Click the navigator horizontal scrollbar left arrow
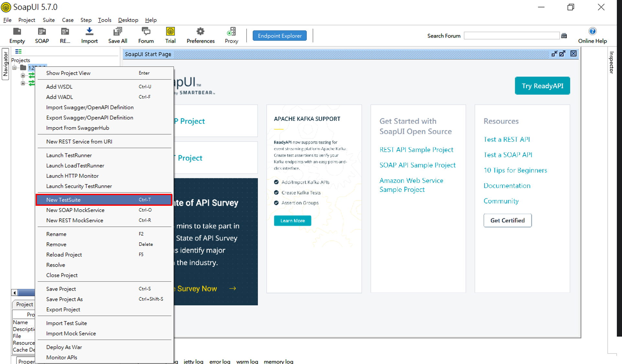Viewport: 622px width, 364px height. pyautogui.click(x=15, y=292)
